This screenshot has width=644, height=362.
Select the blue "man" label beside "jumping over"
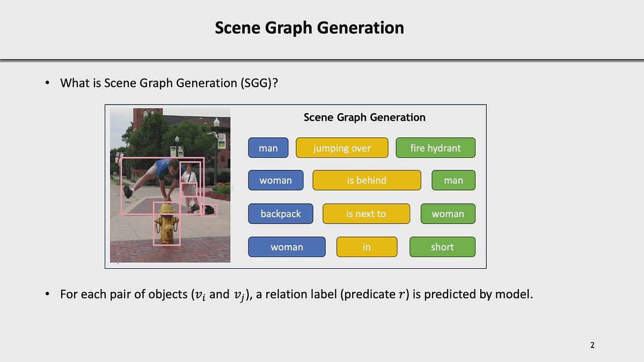[x=268, y=148]
